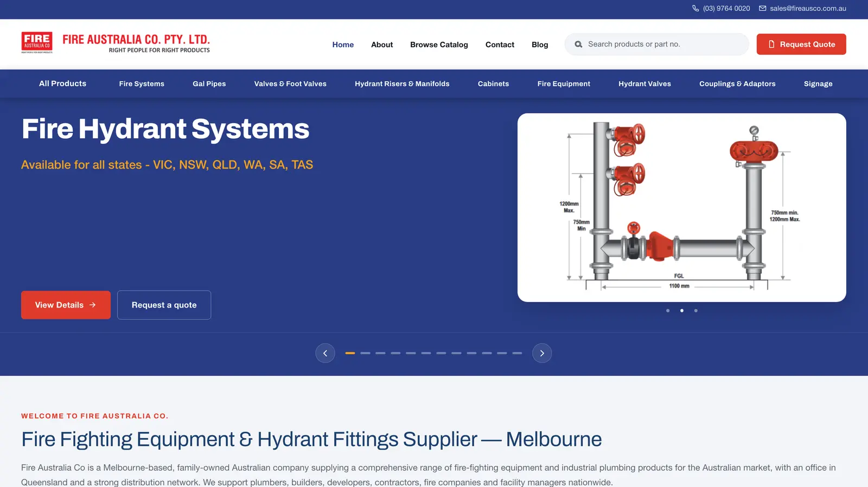Jump to the last carousel slide indicator dash
Viewport: 868px width, 487px height.
(x=517, y=353)
